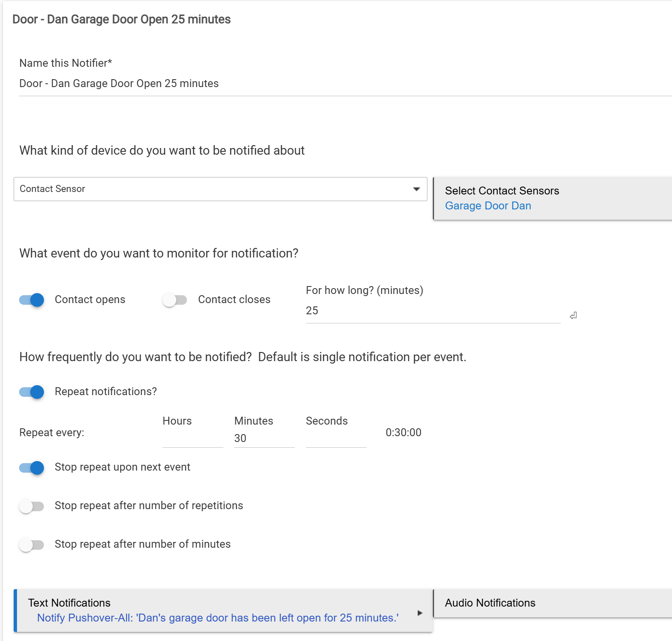Enable Stop repeat after number of repetitions
672x641 pixels.
(x=32, y=506)
